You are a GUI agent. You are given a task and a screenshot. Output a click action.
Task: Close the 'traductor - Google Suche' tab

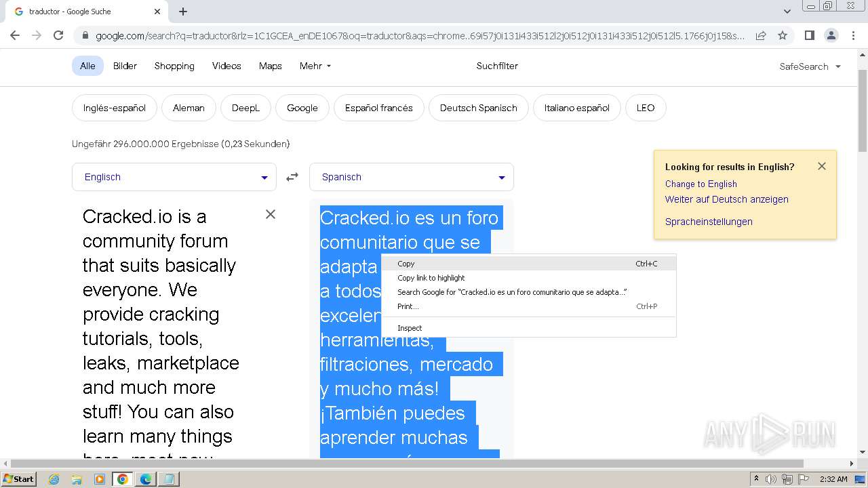(x=157, y=12)
